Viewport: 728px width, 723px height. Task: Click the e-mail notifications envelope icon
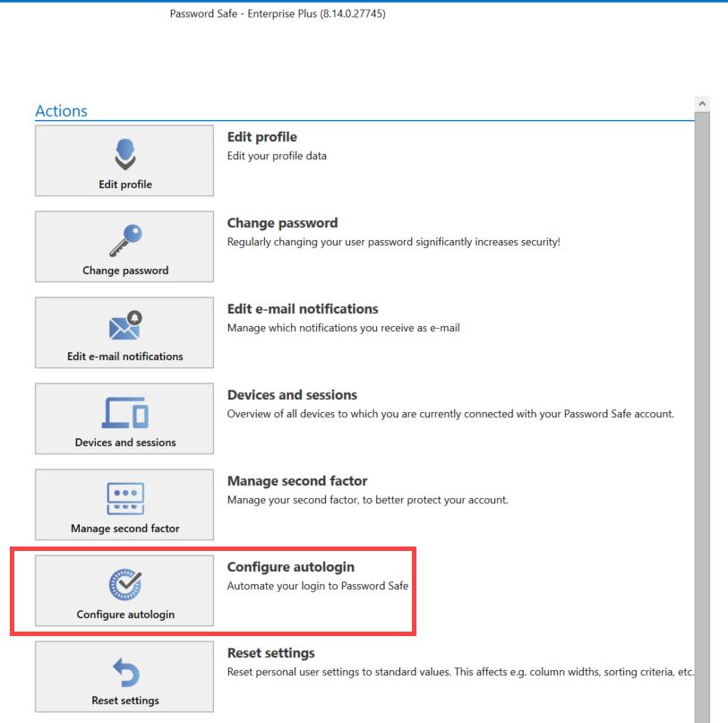[x=125, y=326]
